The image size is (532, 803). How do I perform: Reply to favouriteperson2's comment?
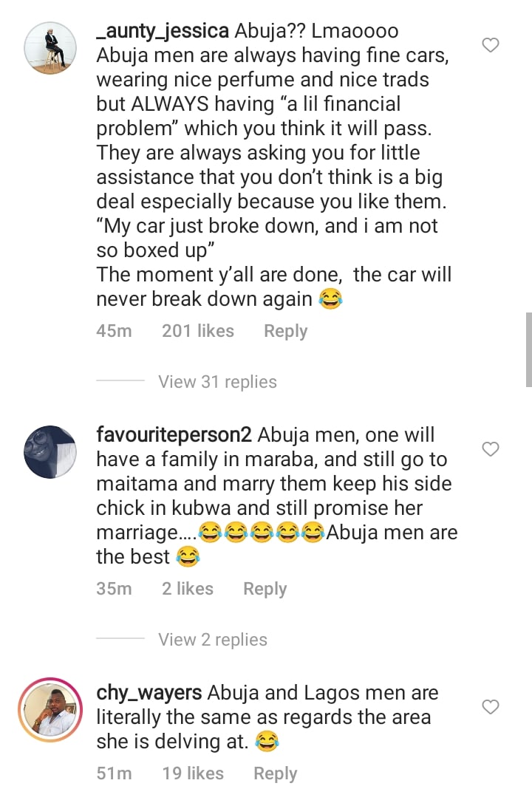[265, 589]
